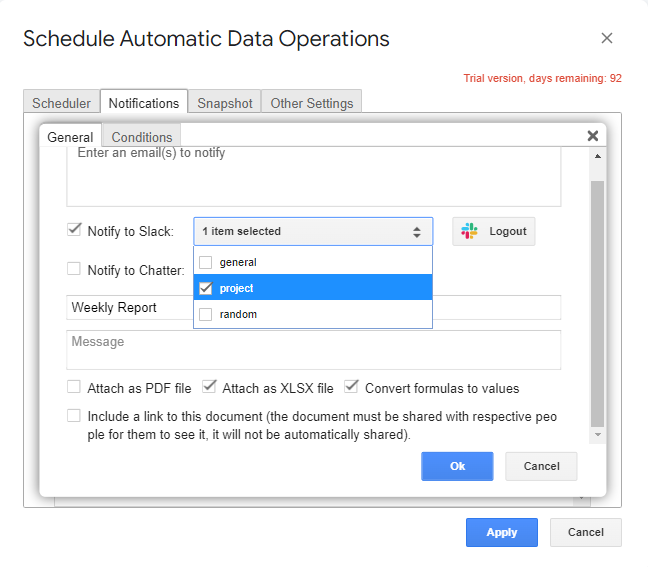Close the inner notifications settings popup
Screen dimensions: 648x567
coord(593,136)
